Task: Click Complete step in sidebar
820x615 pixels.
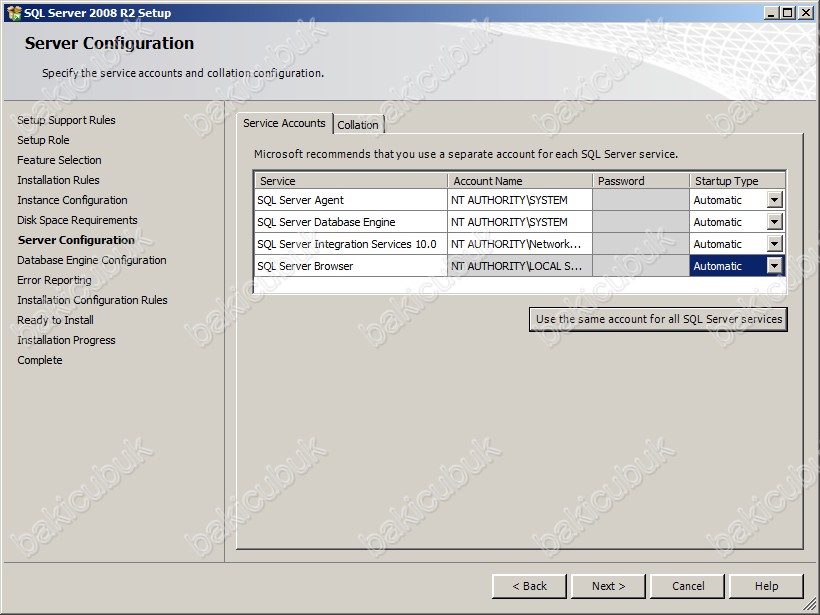Action: [x=40, y=360]
